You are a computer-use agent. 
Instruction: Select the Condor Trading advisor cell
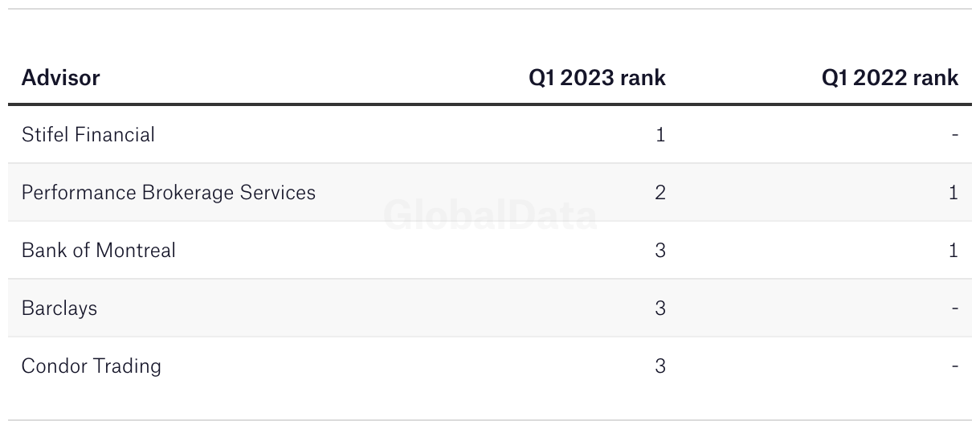point(92,366)
